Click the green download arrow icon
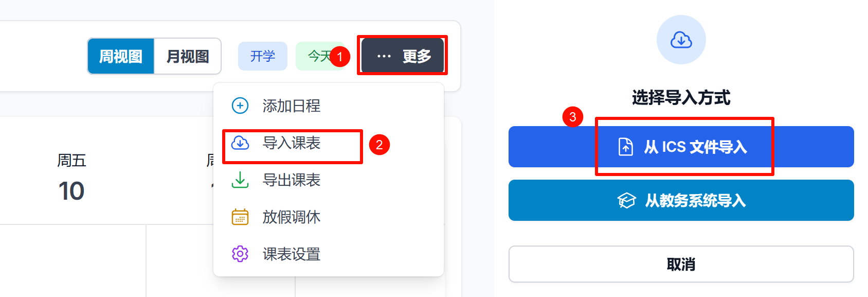This screenshot has width=868, height=297. click(240, 180)
